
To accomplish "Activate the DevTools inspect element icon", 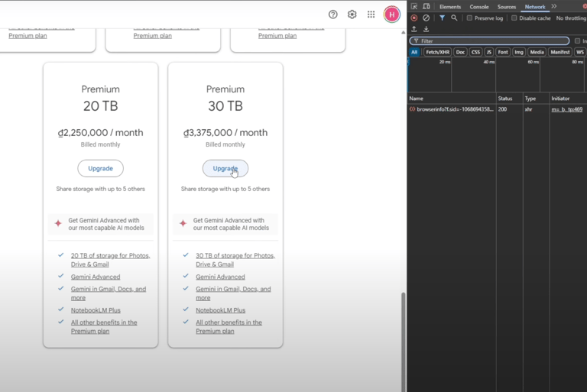I will 414,6.
